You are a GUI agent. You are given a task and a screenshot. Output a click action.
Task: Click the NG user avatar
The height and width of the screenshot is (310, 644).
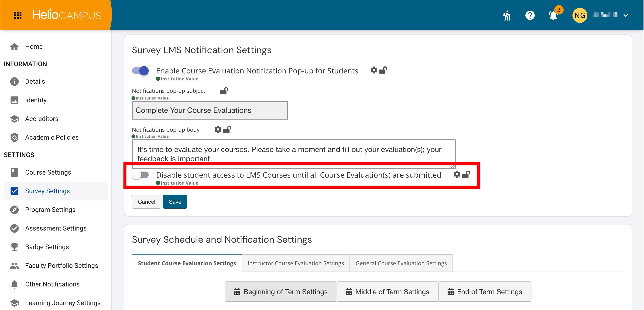pos(579,15)
